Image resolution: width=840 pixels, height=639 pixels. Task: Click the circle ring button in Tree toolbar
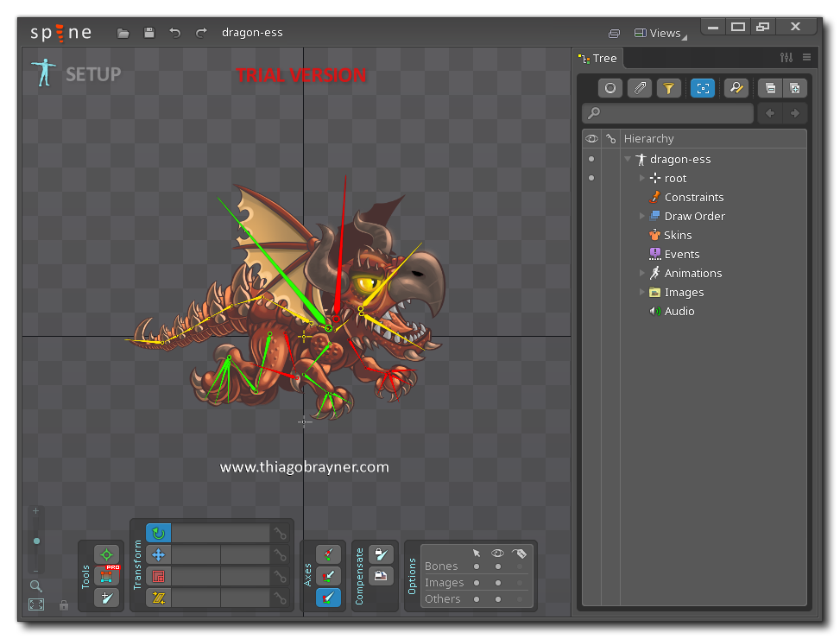(x=610, y=88)
